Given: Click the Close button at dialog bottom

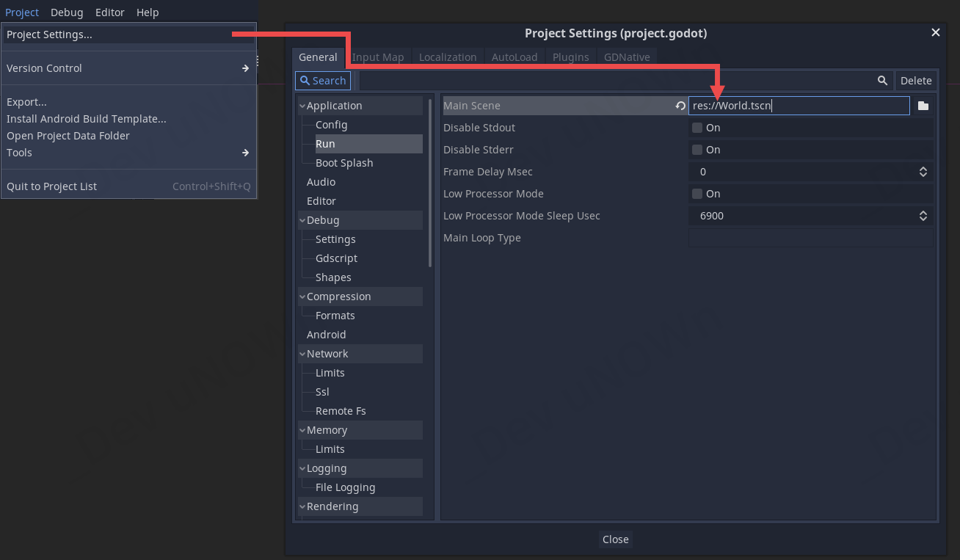Looking at the screenshot, I should [616, 539].
